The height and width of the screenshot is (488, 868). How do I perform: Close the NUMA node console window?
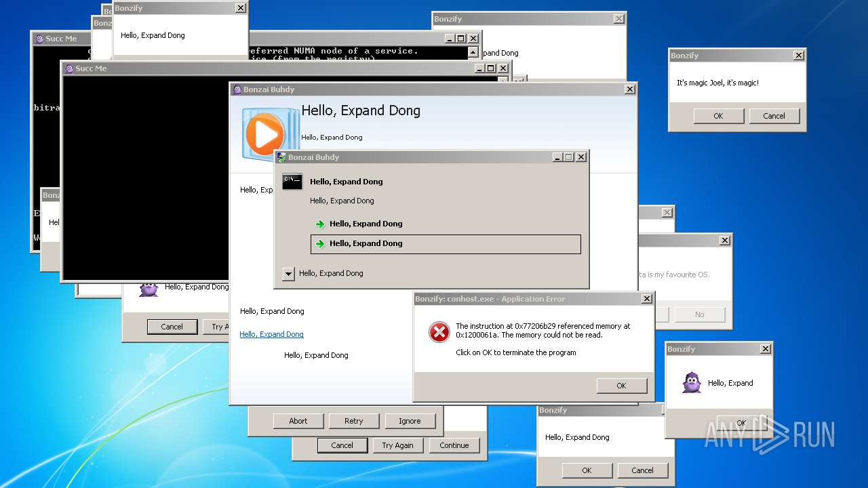(473, 39)
